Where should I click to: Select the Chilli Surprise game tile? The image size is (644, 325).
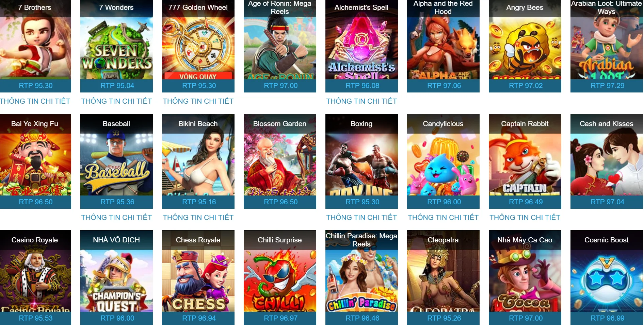280,277
